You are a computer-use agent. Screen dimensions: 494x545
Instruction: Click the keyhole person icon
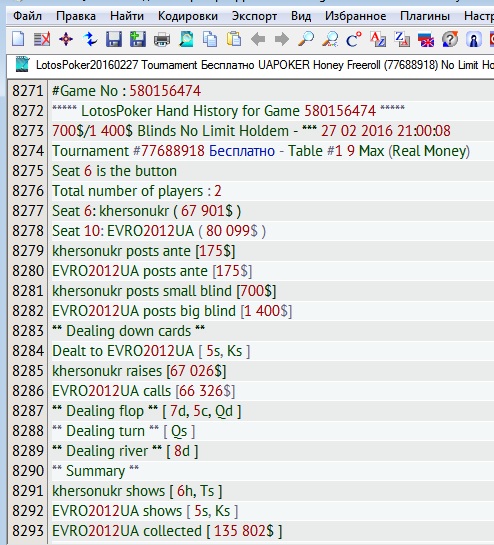tap(473, 39)
